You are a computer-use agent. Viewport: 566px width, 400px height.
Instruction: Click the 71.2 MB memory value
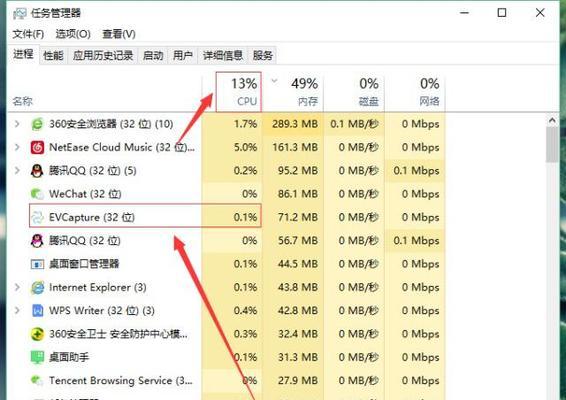pos(298,217)
